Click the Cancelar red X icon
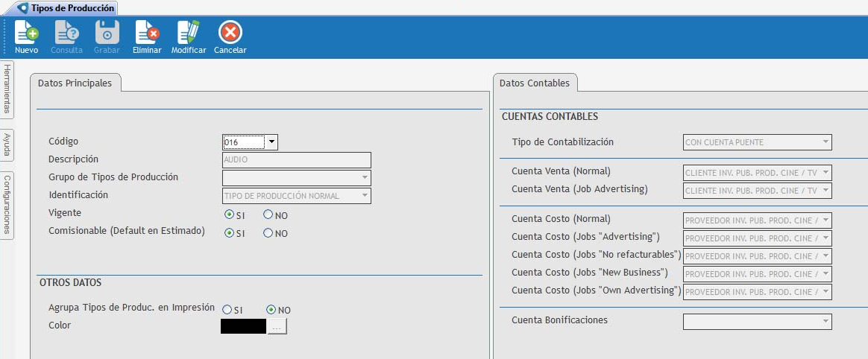This screenshot has width=868, height=359. (x=230, y=34)
